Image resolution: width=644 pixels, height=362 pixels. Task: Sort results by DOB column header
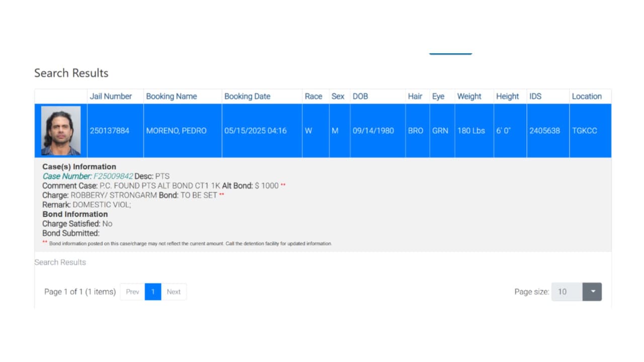(x=360, y=97)
